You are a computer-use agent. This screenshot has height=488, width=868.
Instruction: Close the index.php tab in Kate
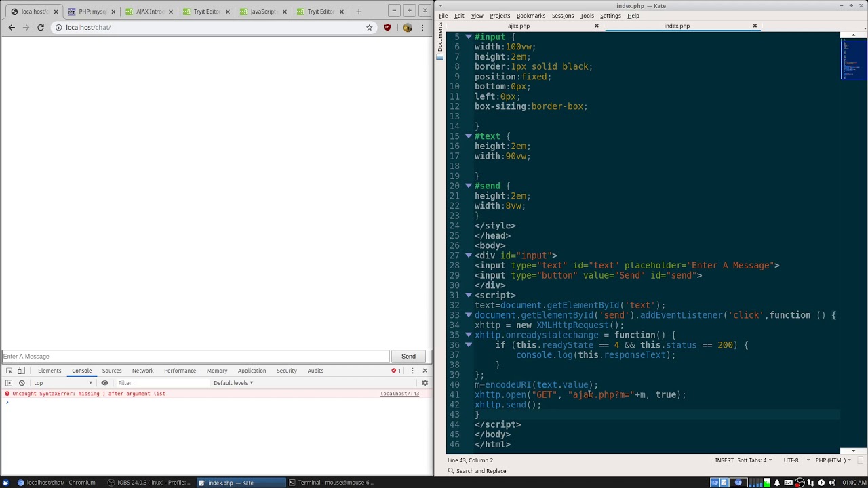click(x=755, y=26)
